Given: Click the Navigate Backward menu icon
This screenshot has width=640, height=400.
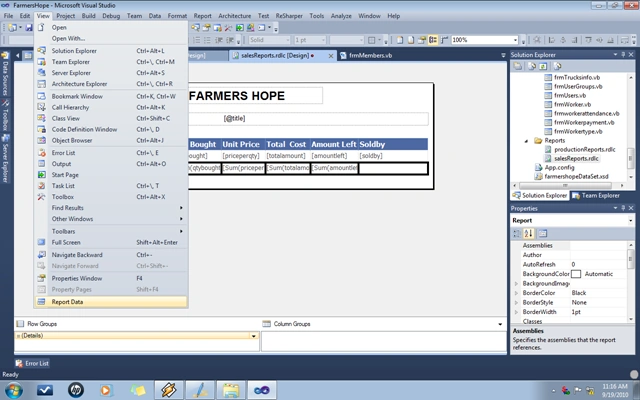Looking at the screenshot, I should point(41,254).
